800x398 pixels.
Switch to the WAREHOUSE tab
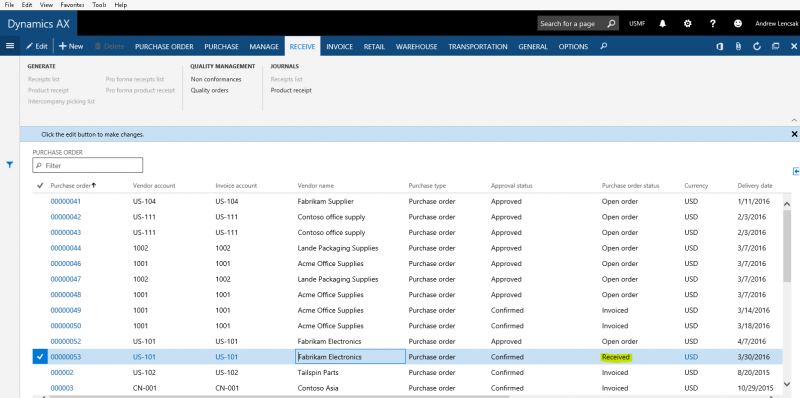coord(416,46)
